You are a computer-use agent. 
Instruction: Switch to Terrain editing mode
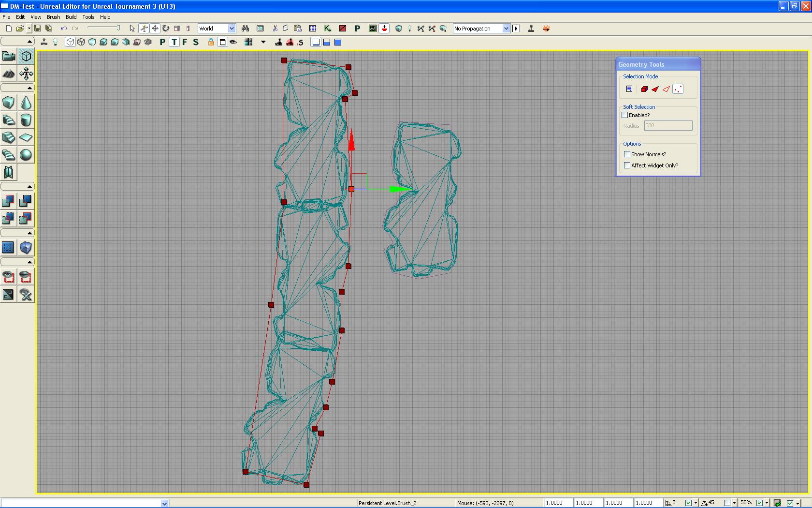click(9, 74)
